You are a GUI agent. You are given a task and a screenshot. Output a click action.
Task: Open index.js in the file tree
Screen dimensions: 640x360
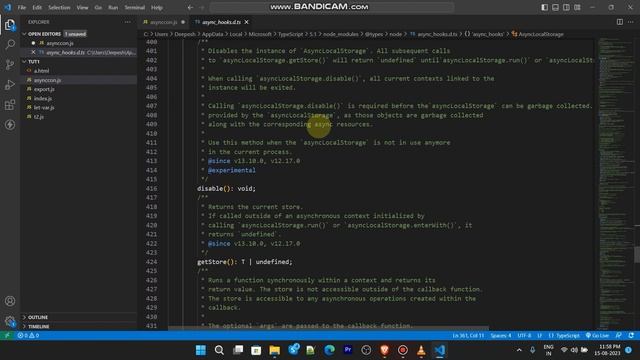(x=79, y=98)
